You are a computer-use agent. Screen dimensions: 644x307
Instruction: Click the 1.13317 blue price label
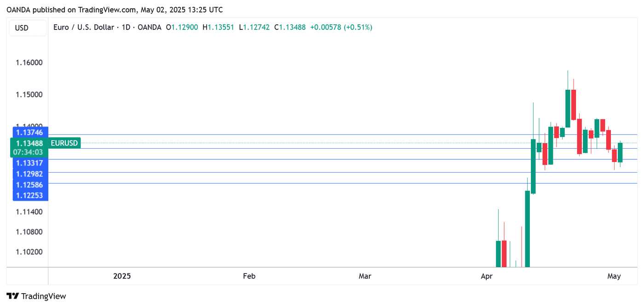pyautogui.click(x=29, y=163)
